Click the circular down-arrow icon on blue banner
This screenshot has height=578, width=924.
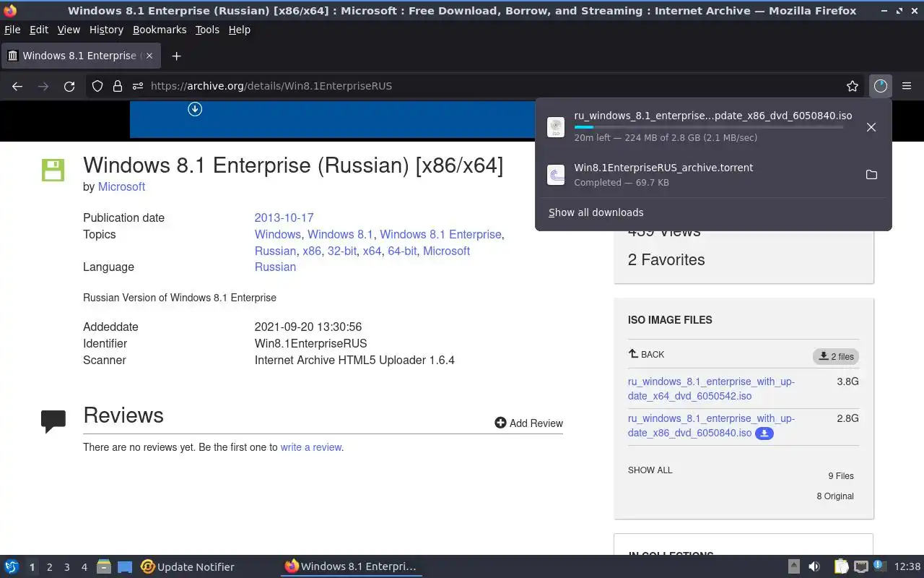[x=195, y=109]
